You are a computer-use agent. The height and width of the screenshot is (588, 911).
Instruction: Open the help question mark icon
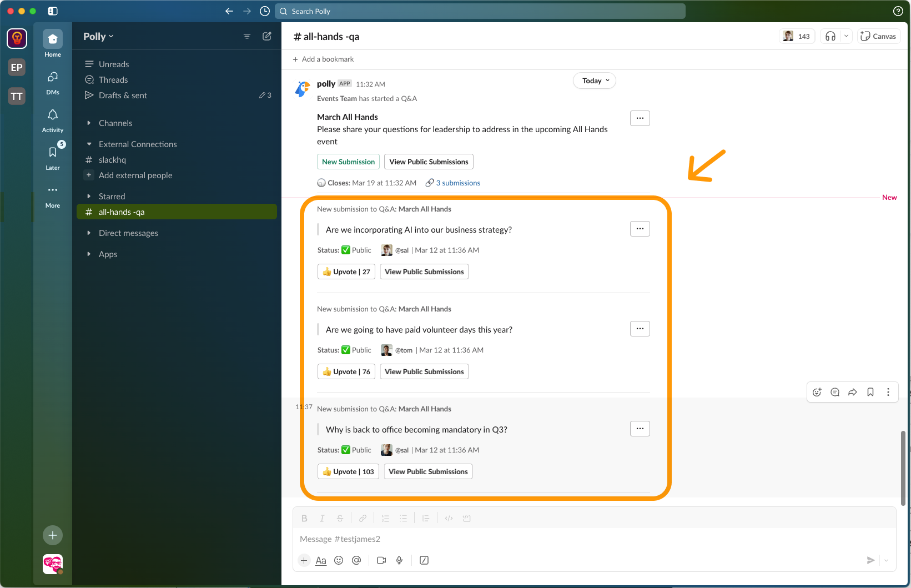(898, 11)
